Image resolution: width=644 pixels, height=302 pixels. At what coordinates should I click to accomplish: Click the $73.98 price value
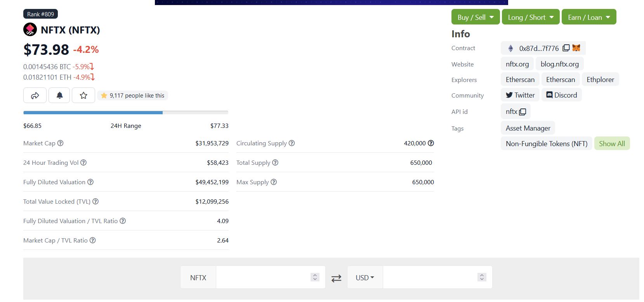pyautogui.click(x=46, y=50)
